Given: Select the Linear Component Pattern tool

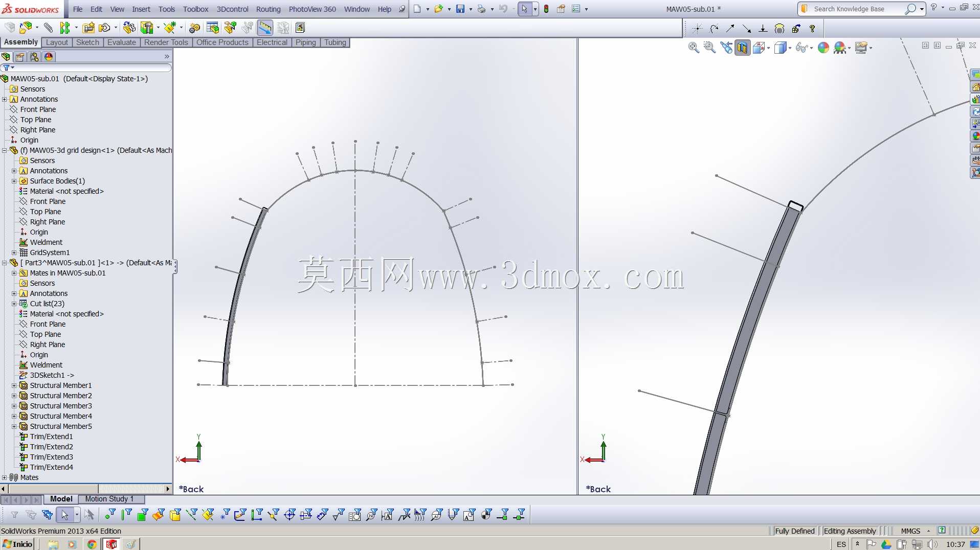Looking at the screenshot, I should click(x=64, y=28).
